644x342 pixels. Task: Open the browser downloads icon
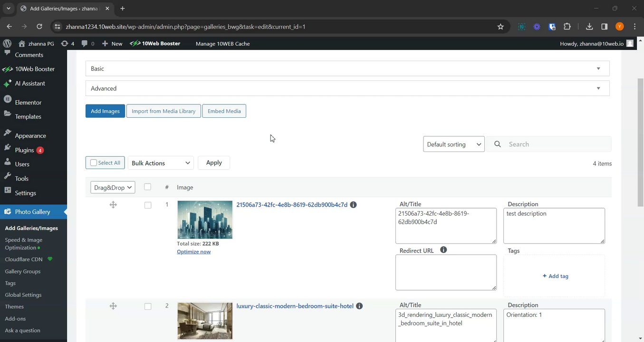589,27
